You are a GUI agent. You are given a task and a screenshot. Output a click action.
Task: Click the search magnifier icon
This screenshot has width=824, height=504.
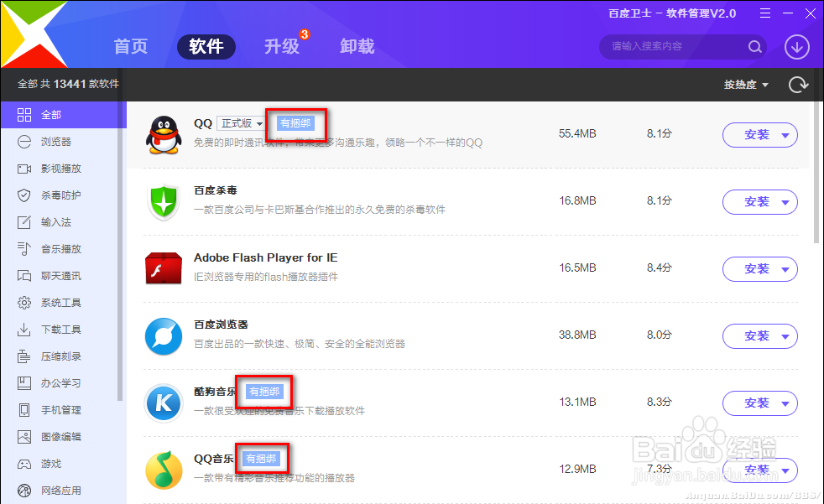[x=754, y=47]
